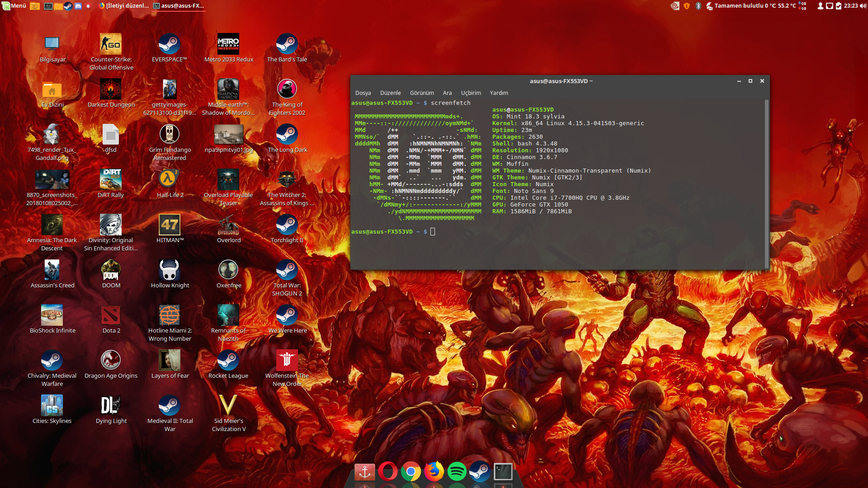Image resolution: width=868 pixels, height=488 pixels.
Task: Click the show desktop icon in the panel
Action: 35,6
